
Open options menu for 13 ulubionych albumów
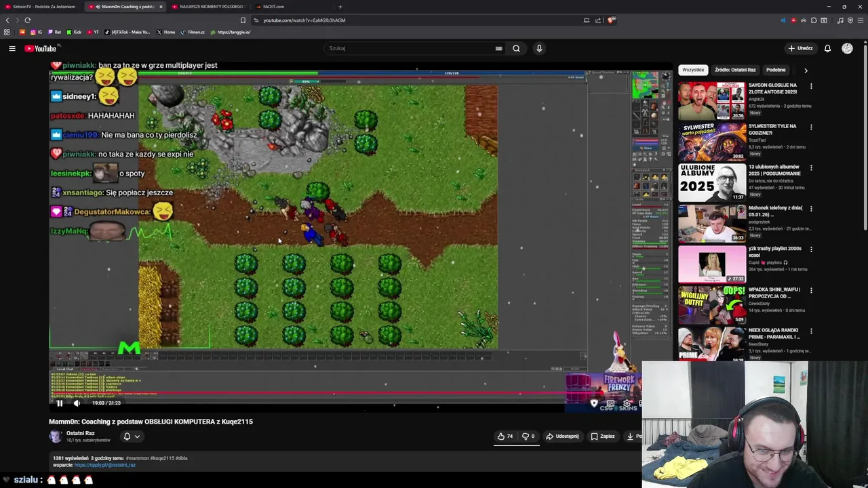click(811, 167)
